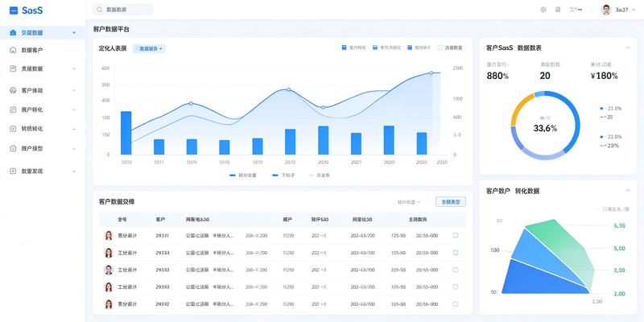The height and width of the screenshot is (322, 644).
Task: Click the 880% metric value
Action: tap(497, 76)
